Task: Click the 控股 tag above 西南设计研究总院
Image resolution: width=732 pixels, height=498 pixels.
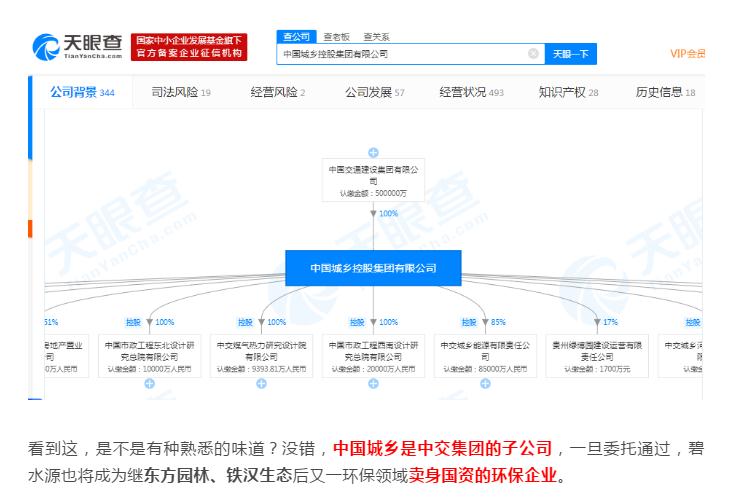Action: [x=357, y=322]
